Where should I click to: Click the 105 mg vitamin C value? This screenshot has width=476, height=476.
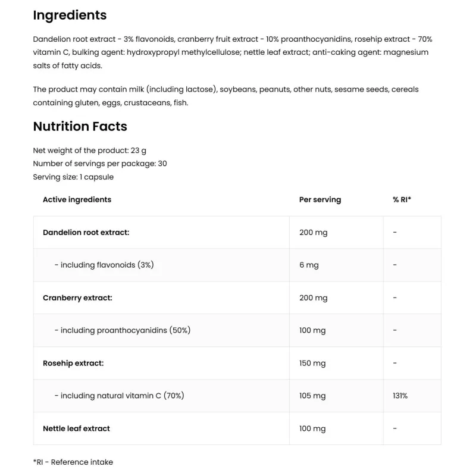point(312,396)
